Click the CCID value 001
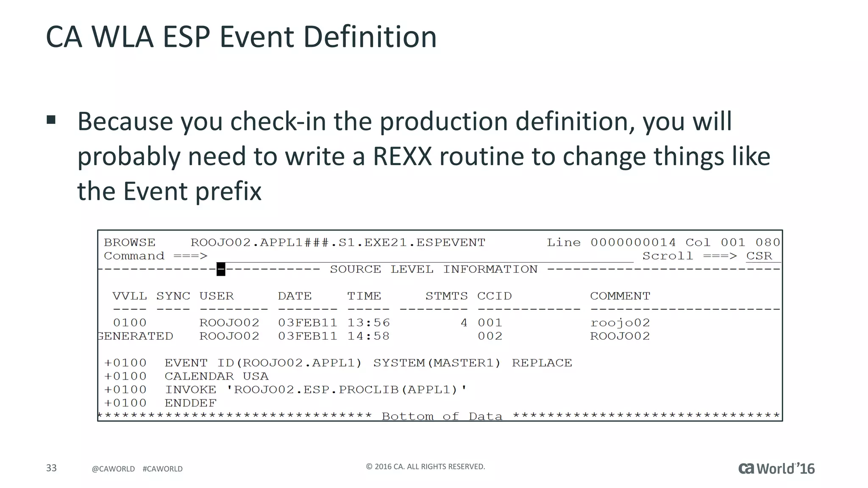The height and width of the screenshot is (488, 868). 490,323
